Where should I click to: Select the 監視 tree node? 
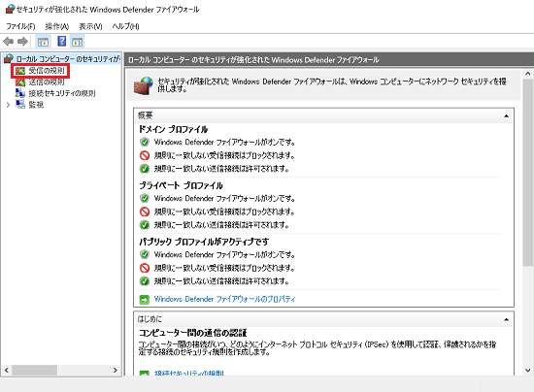(36, 105)
